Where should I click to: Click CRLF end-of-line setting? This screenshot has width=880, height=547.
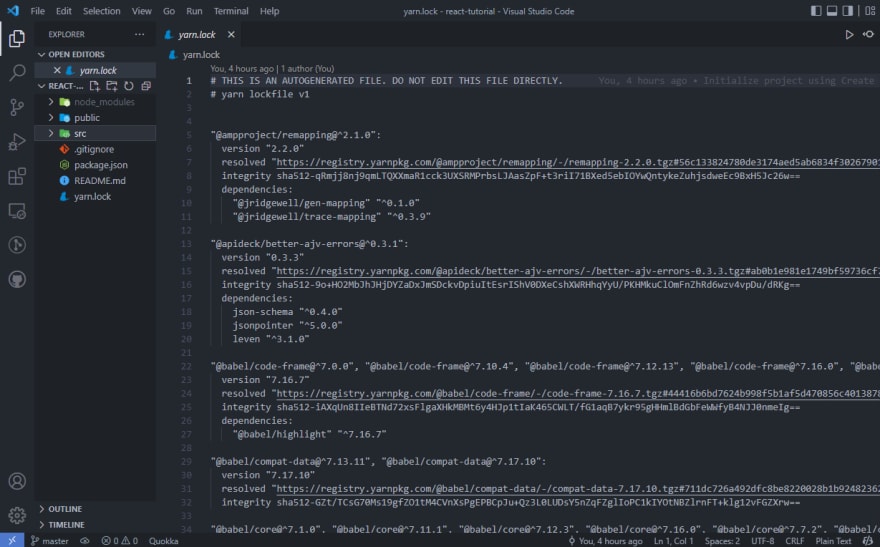coord(795,541)
